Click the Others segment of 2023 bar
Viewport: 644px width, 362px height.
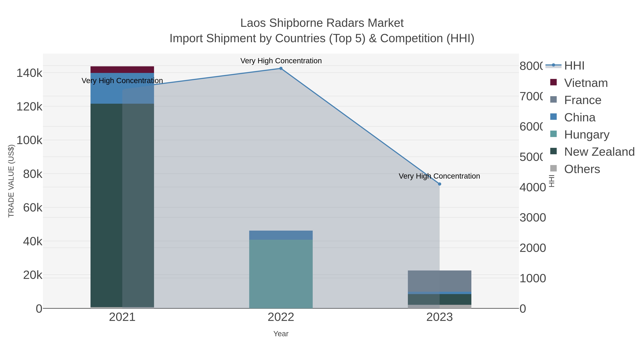[440, 307]
